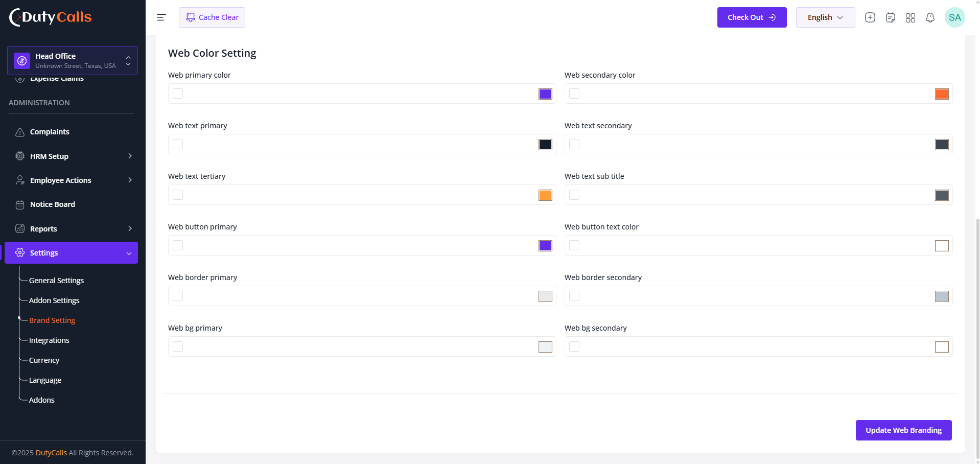Go to Addon Settings
The image size is (980, 464).
tap(54, 300)
